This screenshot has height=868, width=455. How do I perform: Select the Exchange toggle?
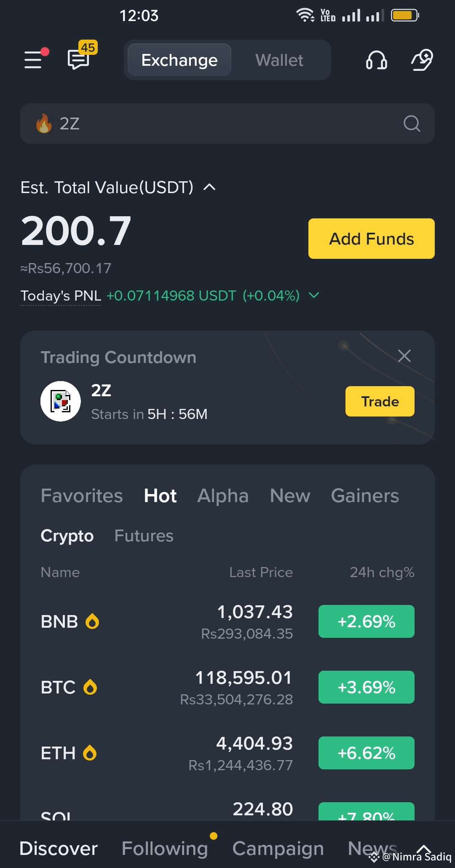179,60
